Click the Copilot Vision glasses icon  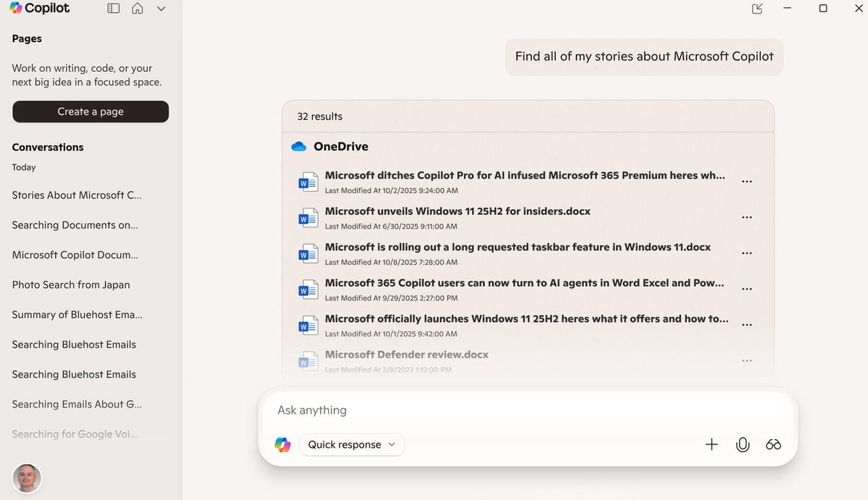[774, 444]
